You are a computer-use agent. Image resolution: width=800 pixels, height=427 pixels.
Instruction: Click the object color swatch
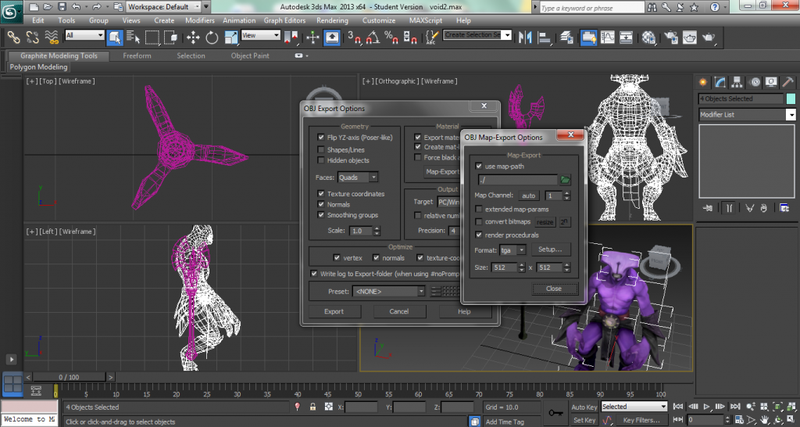(x=790, y=98)
